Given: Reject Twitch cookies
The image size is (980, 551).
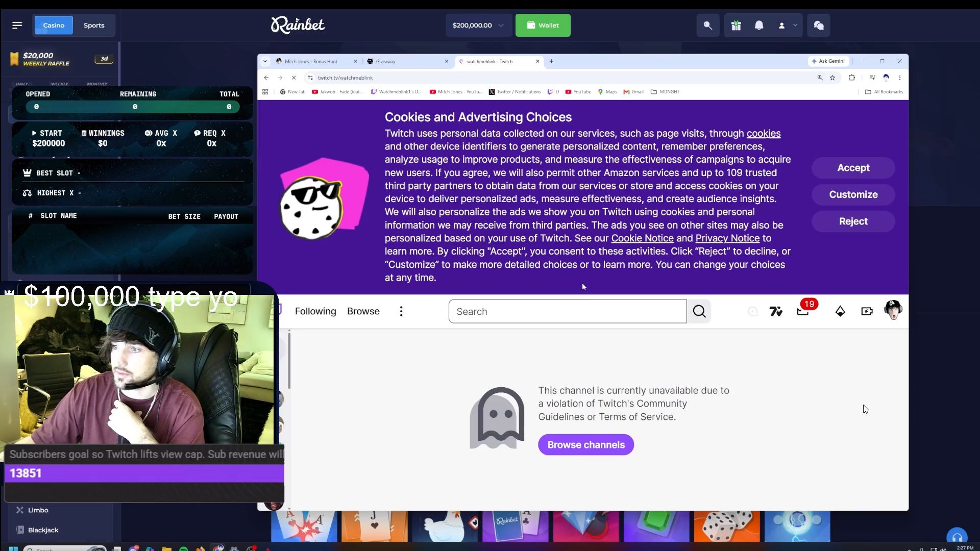Looking at the screenshot, I should (853, 221).
